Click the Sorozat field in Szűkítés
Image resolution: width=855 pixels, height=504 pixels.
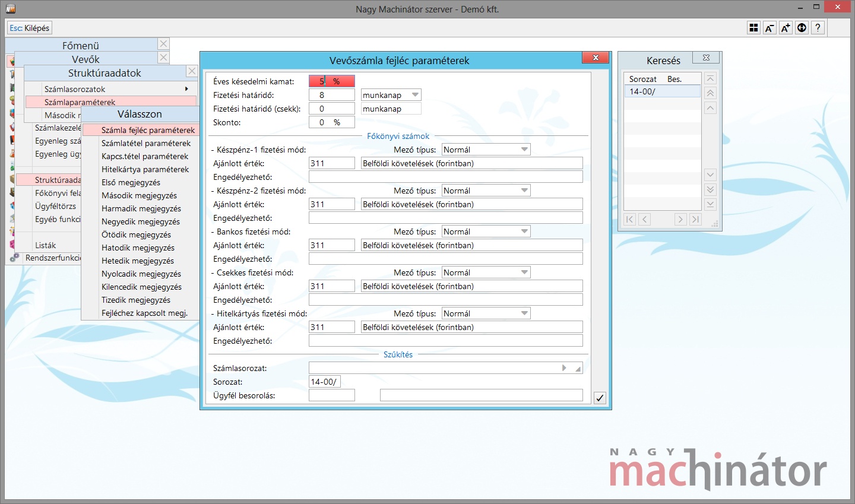tap(325, 382)
